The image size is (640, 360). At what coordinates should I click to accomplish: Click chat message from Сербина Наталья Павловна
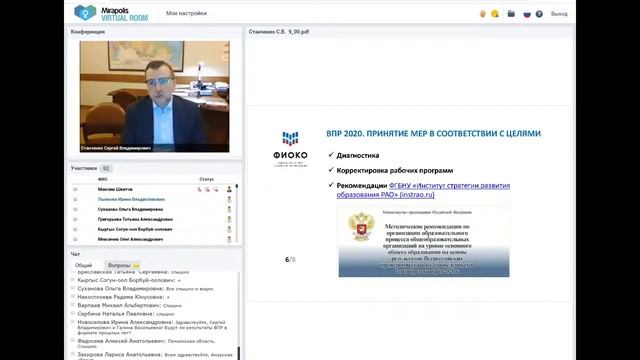[126, 314]
